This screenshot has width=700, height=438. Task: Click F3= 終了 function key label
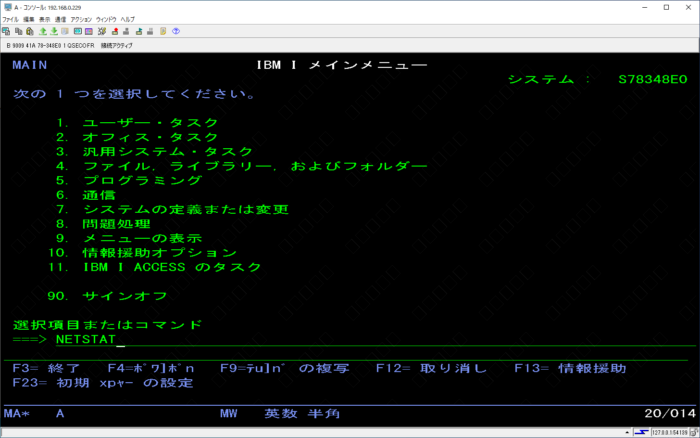(46, 368)
